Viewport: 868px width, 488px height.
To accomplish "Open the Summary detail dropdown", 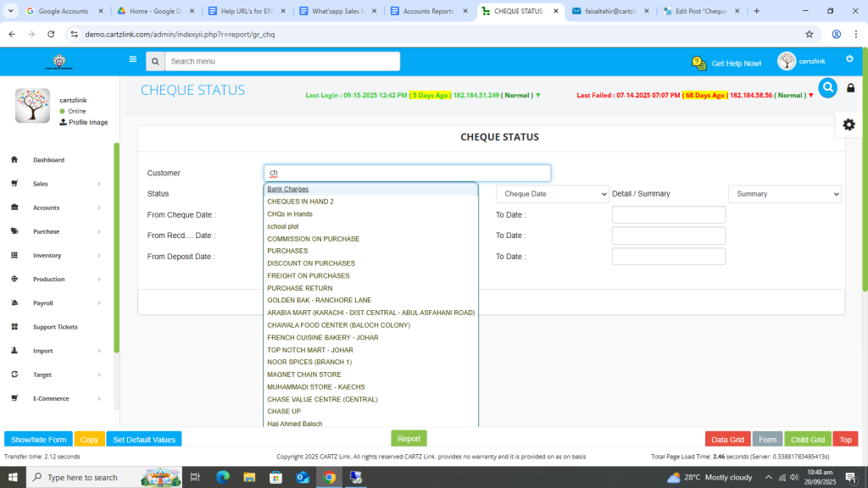I will [x=784, y=194].
